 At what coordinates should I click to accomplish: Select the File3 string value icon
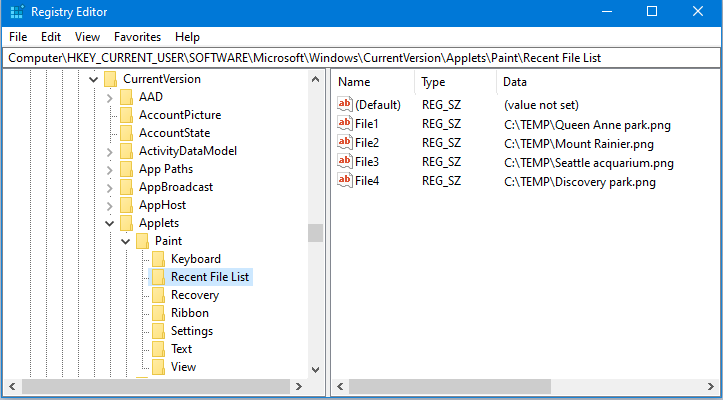coord(345,162)
